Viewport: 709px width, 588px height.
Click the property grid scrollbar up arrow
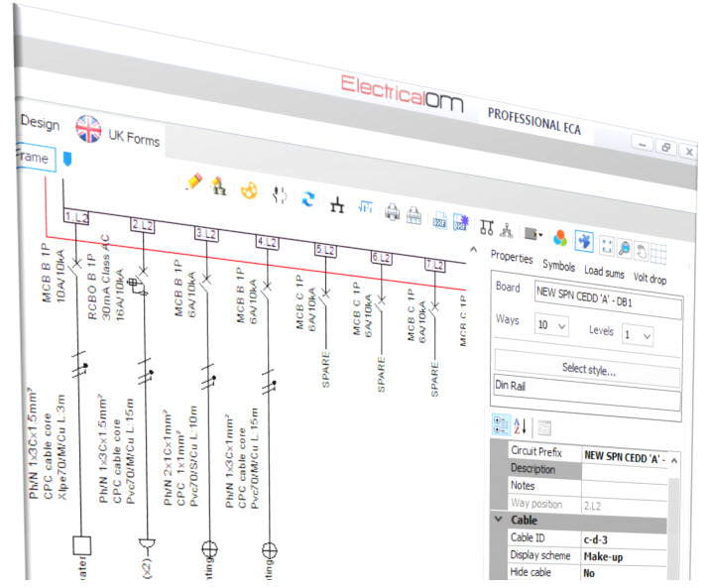(673, 461)
